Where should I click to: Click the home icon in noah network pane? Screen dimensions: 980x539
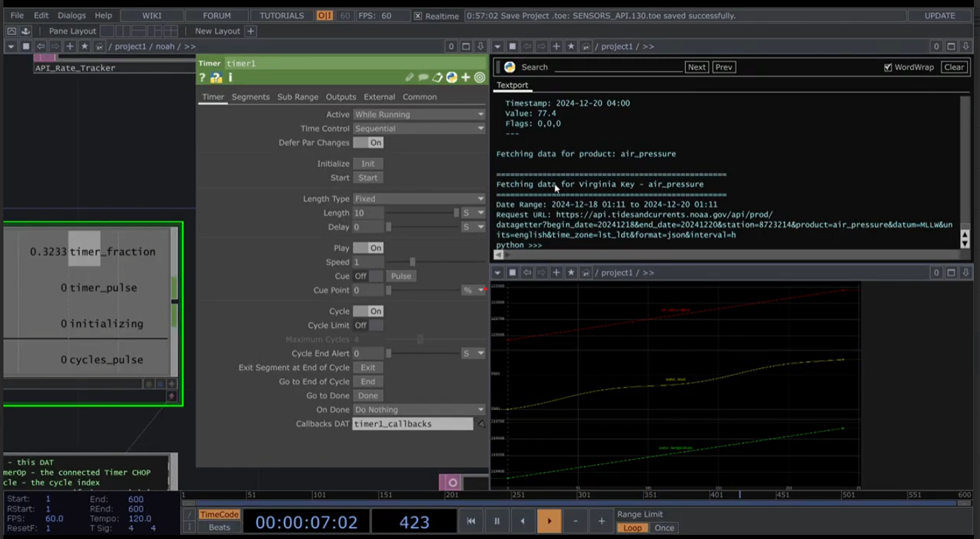point(99,47)
